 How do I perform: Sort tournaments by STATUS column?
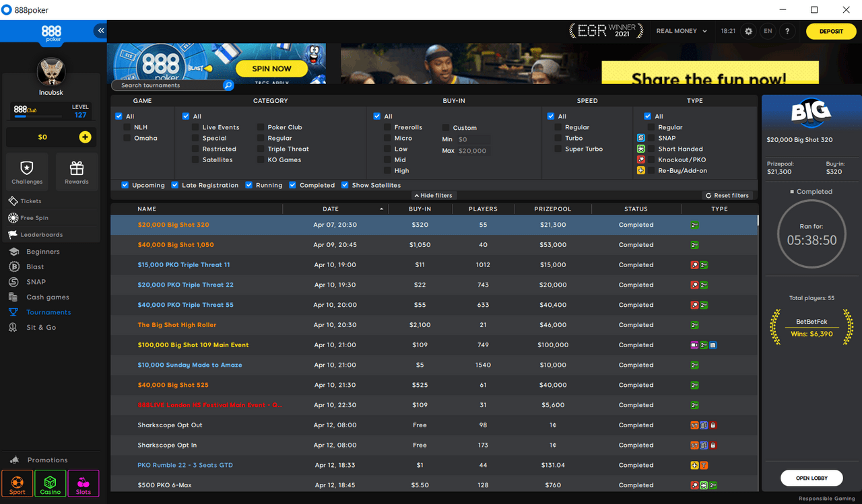tap(636, 209)
